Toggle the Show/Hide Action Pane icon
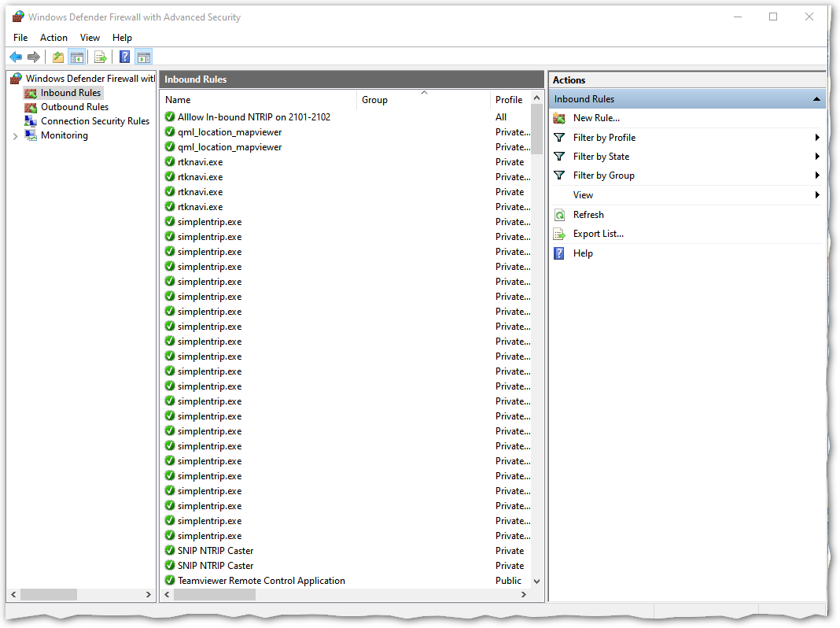This screenshot has height=628, width=840. pos(144,57)
